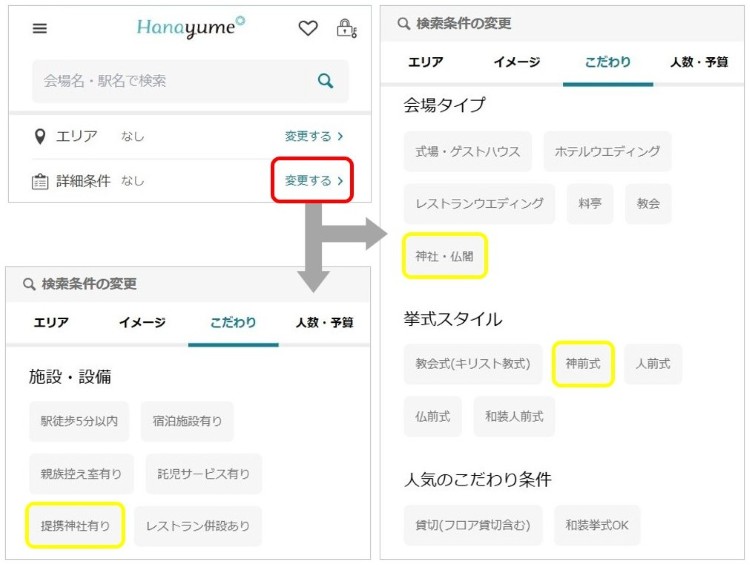Switch to the イメージ tab in right panel

tap(517, 62)
